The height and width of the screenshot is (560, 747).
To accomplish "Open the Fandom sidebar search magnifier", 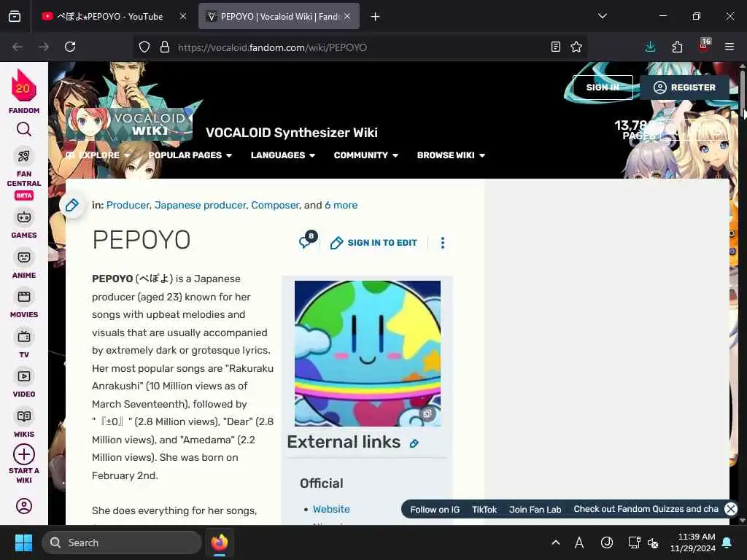I will (24, 130).
